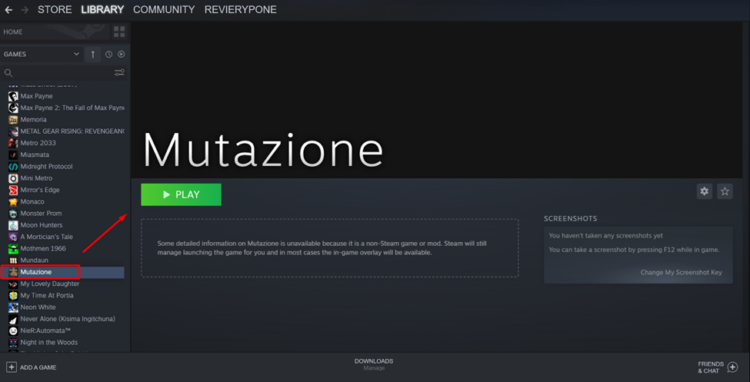Select Memoria in game list
750x382 pixels.
tap(66, 120)
